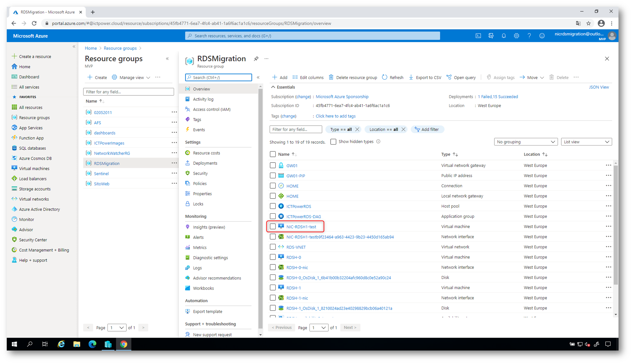Viewport: 632px width, 364px height.
Task: Select the RDSH-0 virtual machine checkbox
Action: (273, 257)
